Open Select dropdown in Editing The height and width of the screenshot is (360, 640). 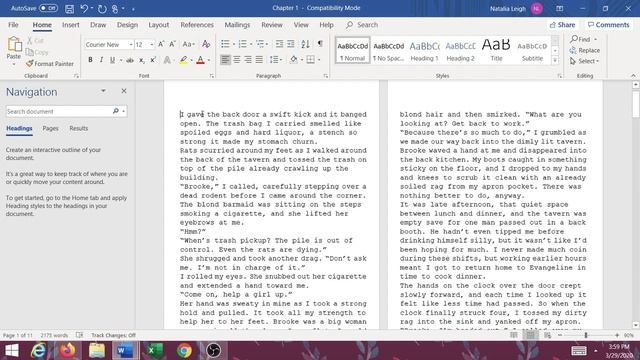click(x=584, y=61)
